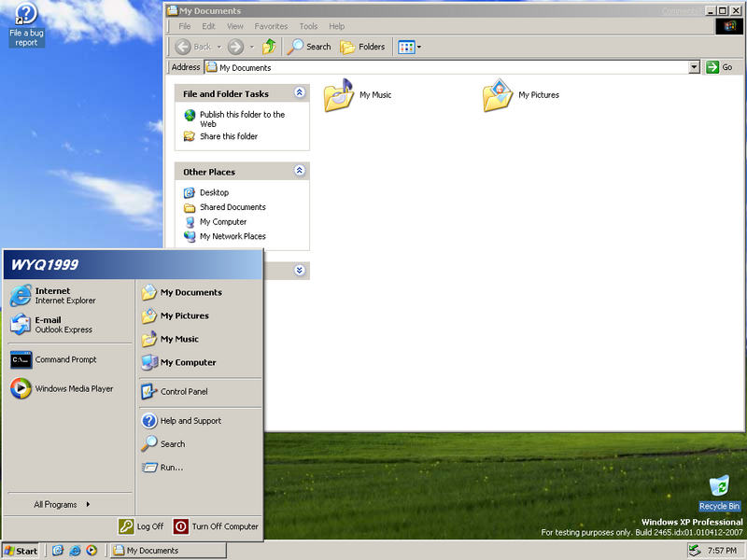Click the Up folder toolbar icon
747x560 pixels.
(x=269, y=47)
